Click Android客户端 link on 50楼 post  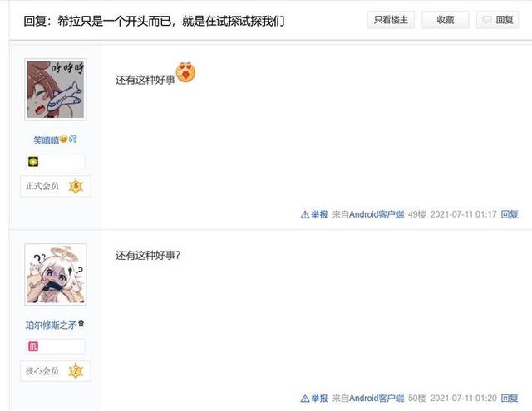click(x=377, y=398)
